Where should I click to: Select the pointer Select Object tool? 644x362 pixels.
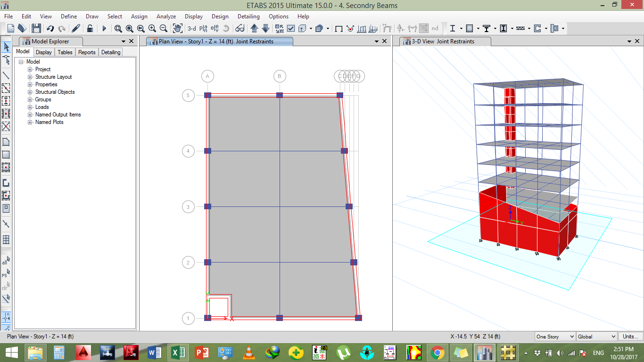click(7, 47)
